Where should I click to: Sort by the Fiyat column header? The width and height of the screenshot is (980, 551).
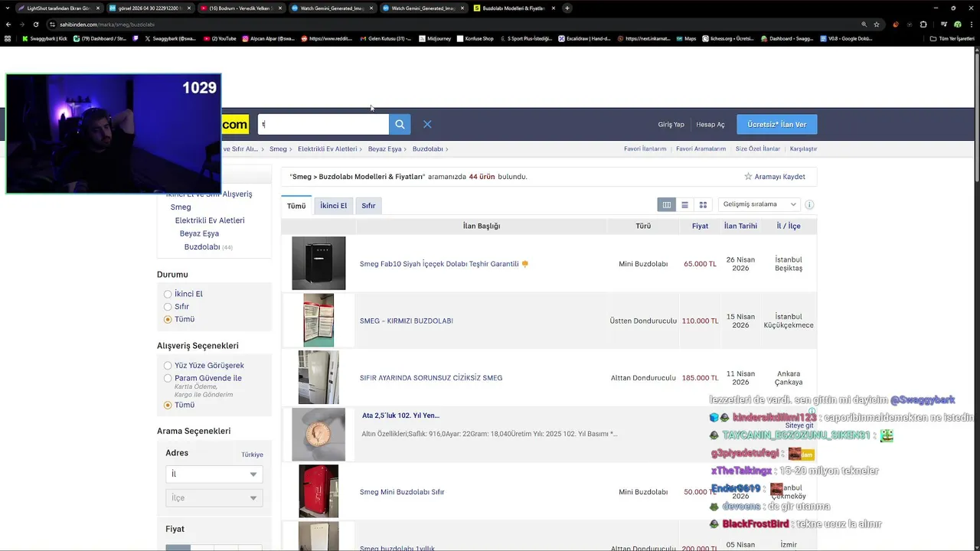[x=700, y=226]
